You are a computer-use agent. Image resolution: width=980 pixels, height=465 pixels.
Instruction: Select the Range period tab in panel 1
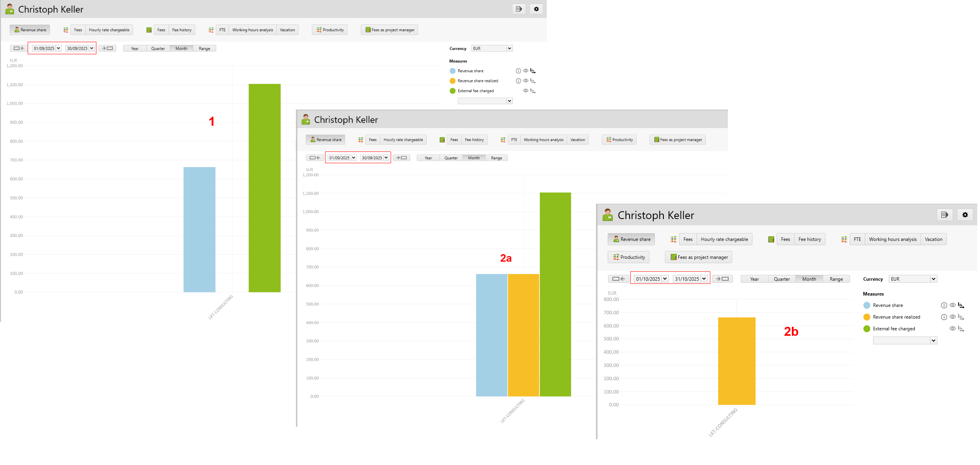(204, 48)
